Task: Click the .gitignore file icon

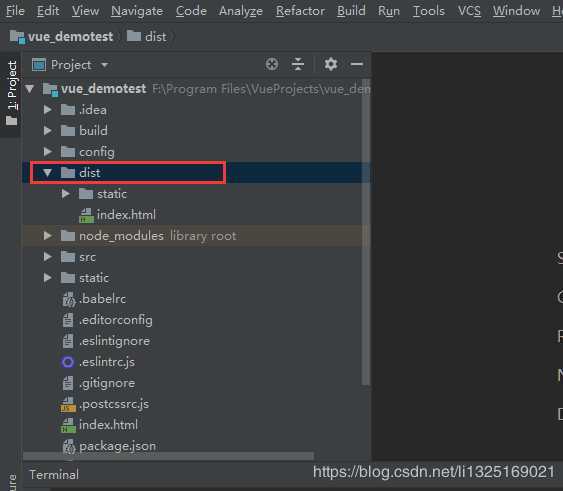Action: [68, 383]
